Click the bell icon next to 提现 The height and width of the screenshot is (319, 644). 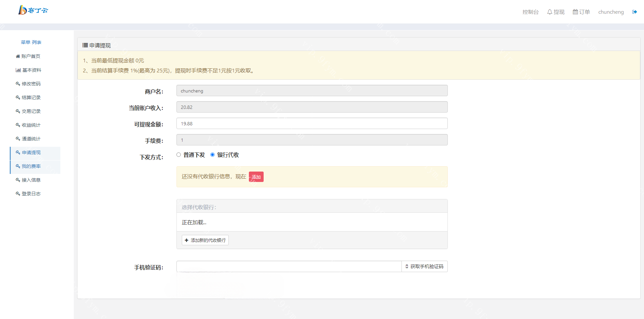tap(549, 12)
